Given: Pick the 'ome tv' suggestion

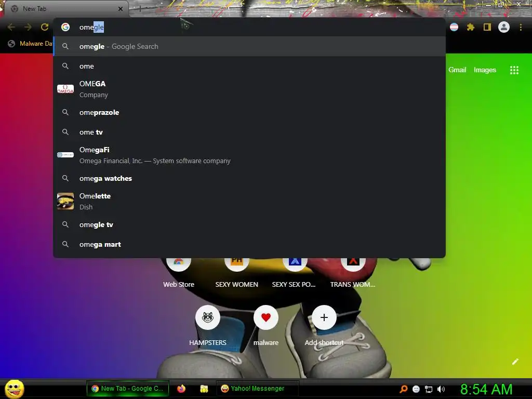Looking at the screenshot, I should pos(249,132).
